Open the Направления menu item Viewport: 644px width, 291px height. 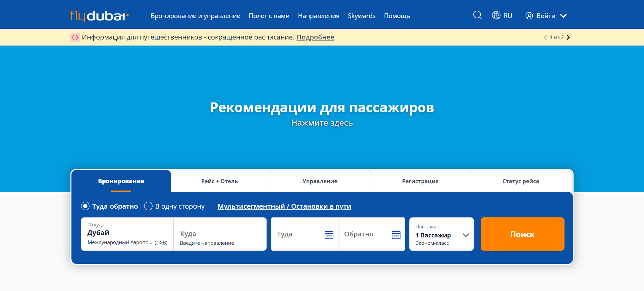[318, 16]
